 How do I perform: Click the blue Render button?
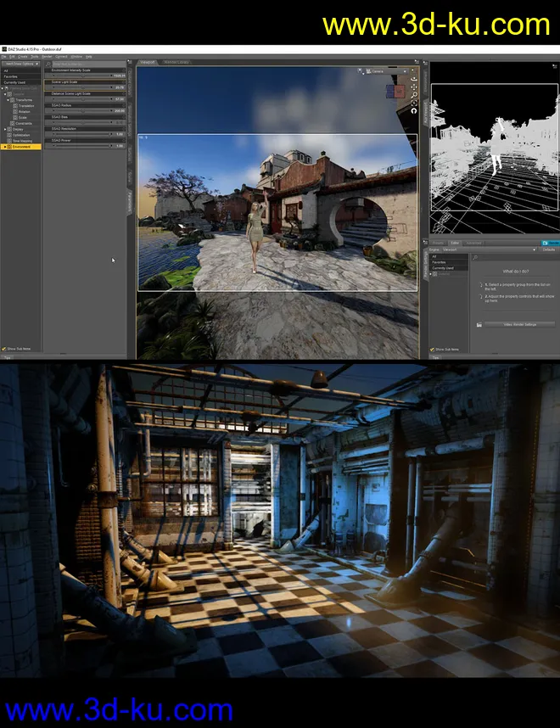point(551,243)
